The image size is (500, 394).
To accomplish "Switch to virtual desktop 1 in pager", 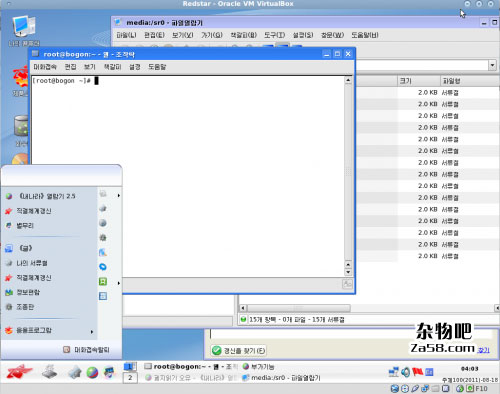I will (130, 367).
